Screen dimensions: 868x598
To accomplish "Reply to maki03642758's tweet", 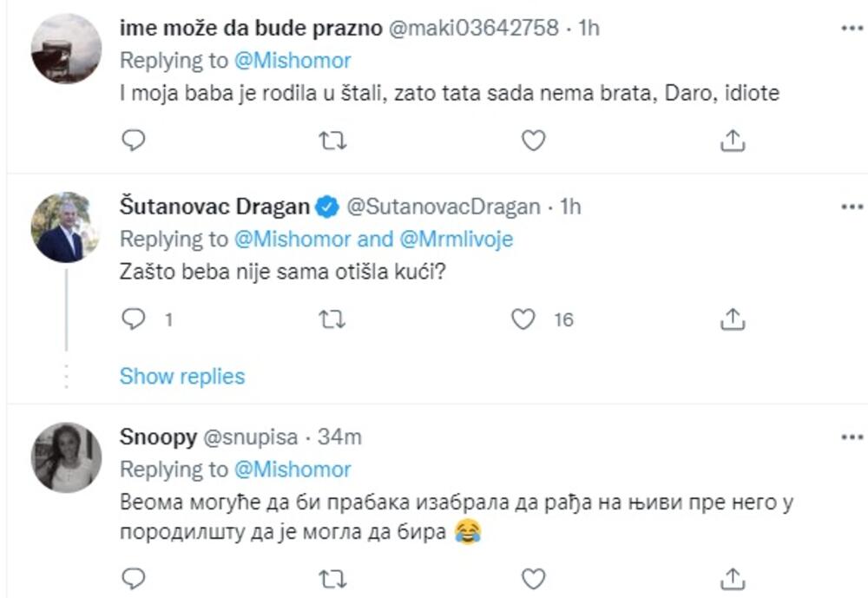I will click(x=132, y=139).
